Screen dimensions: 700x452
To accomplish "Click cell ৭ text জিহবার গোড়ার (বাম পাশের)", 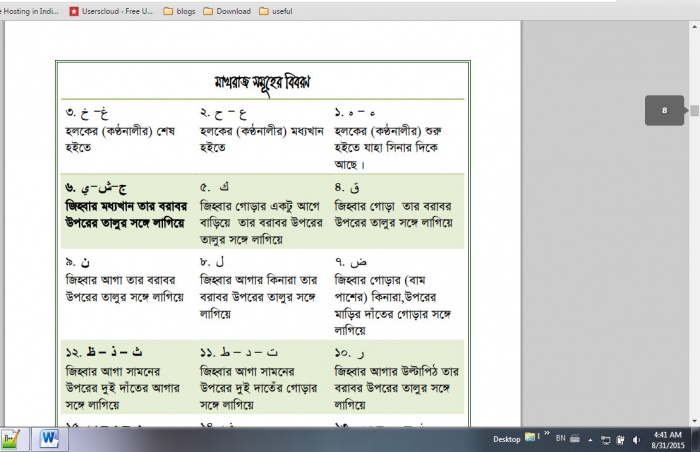I will click(393, 305).
